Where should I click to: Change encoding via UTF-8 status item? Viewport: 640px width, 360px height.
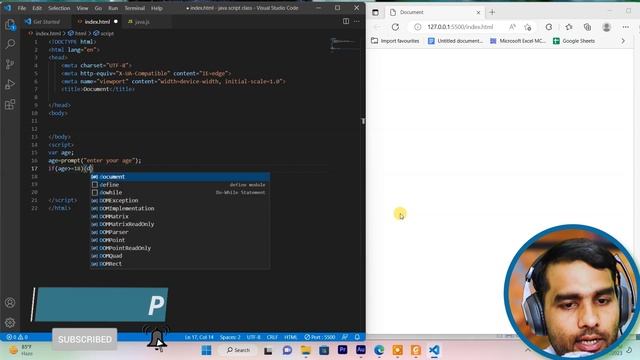(253, 337)
